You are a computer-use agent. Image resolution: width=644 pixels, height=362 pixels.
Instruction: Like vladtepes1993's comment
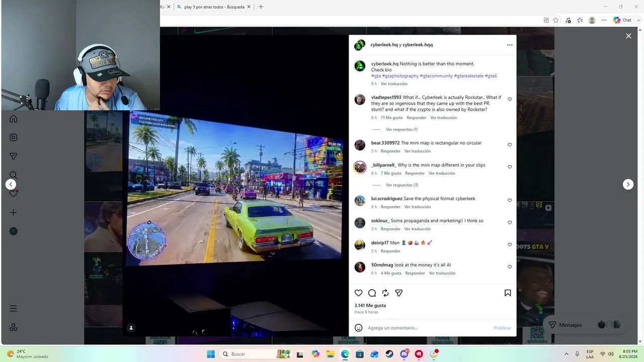click(x=510, y=100)
